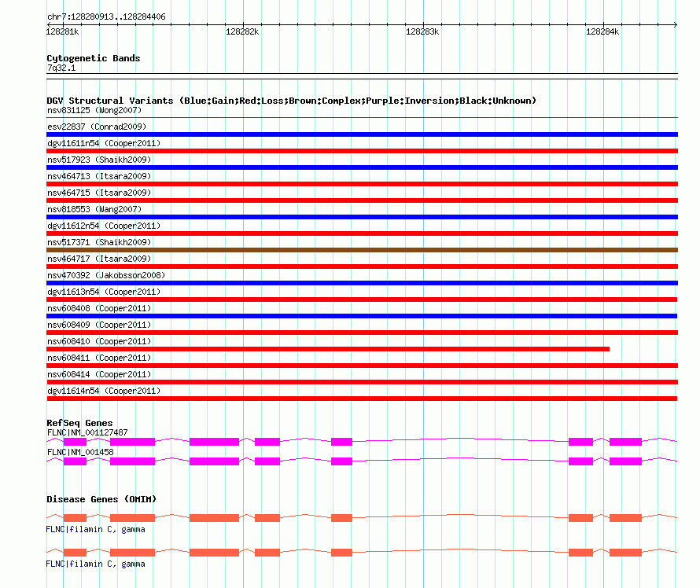Select the brown complex bar of nsv517371
Viewport: 700px width, 588px height.
pyautogui.click(x=362, y=250)
